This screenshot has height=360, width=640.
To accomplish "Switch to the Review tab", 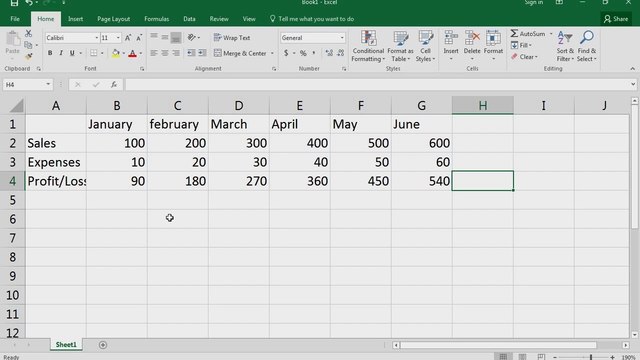I will click(x=219, y=19).
